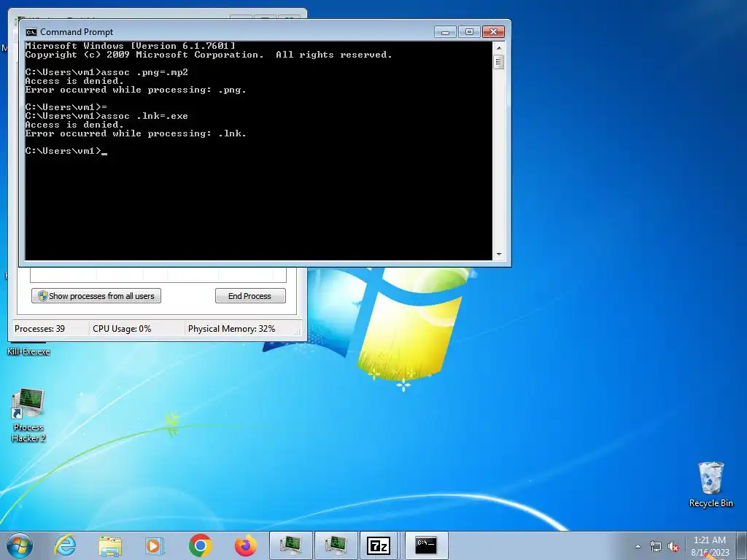Image resolution: width=747 pixels, height=560 pixels.
Task: Click scroll up arrow in Command Prompt
Action: 499,48
